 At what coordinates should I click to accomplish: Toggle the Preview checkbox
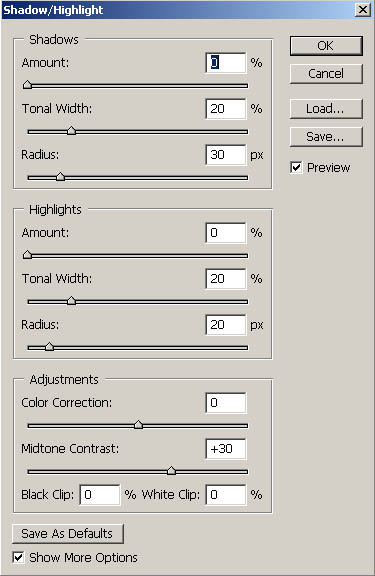(296, 168)
